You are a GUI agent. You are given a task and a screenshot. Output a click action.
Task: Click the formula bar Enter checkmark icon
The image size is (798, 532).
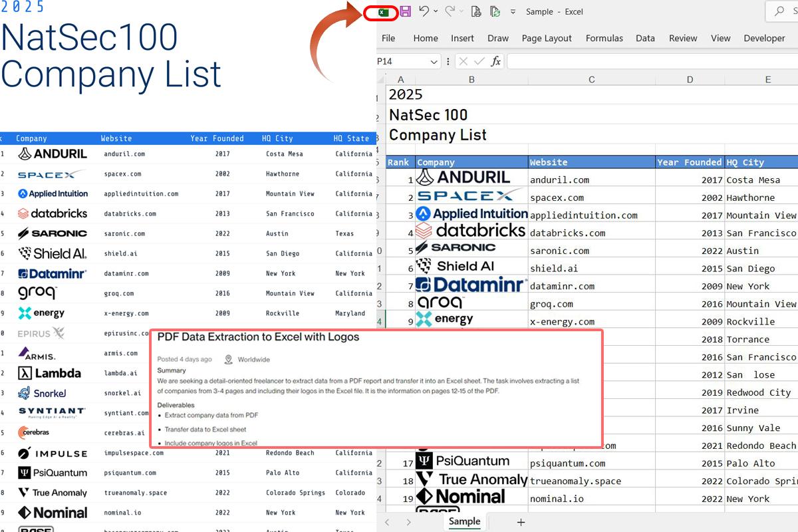point(479,61)
